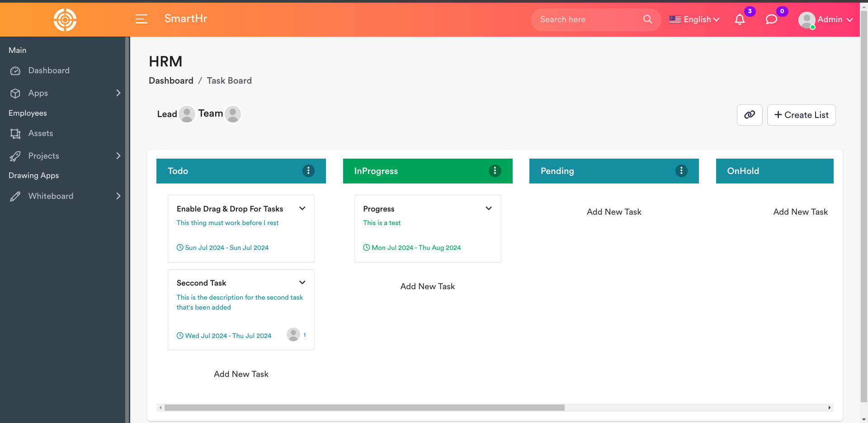Open the notifications bell icon
Viewport: 868px width, 423px height.
740,19
